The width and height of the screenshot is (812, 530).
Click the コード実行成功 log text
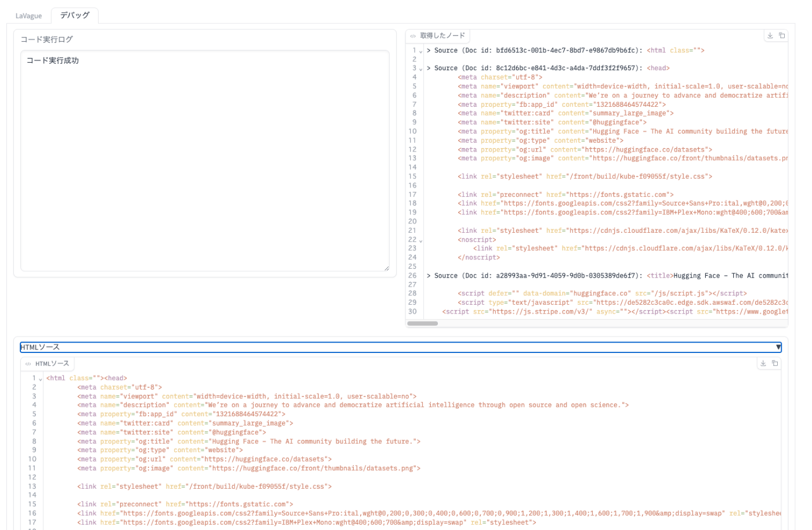52,60
